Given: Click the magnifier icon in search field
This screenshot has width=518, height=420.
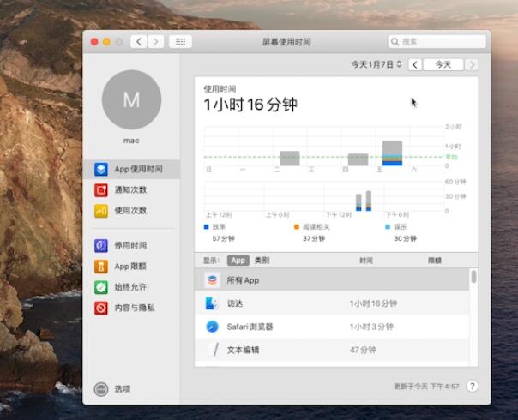Looking at the screenshot, I should pyautogui.click(x=395, y=42).
